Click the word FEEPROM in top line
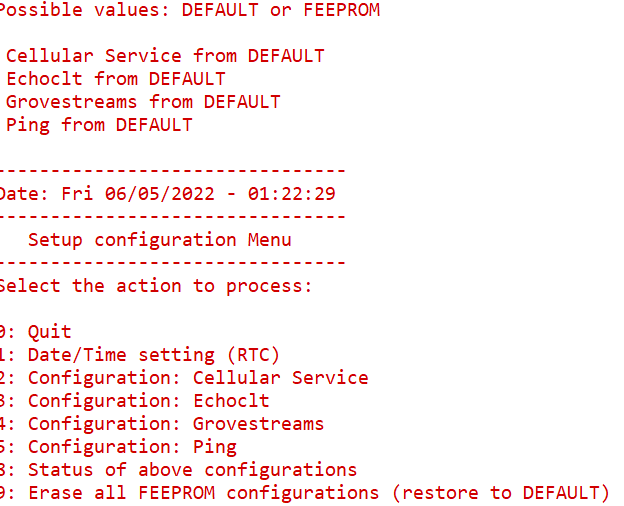This screenshot has width=624, height=506. pos(341,10)
